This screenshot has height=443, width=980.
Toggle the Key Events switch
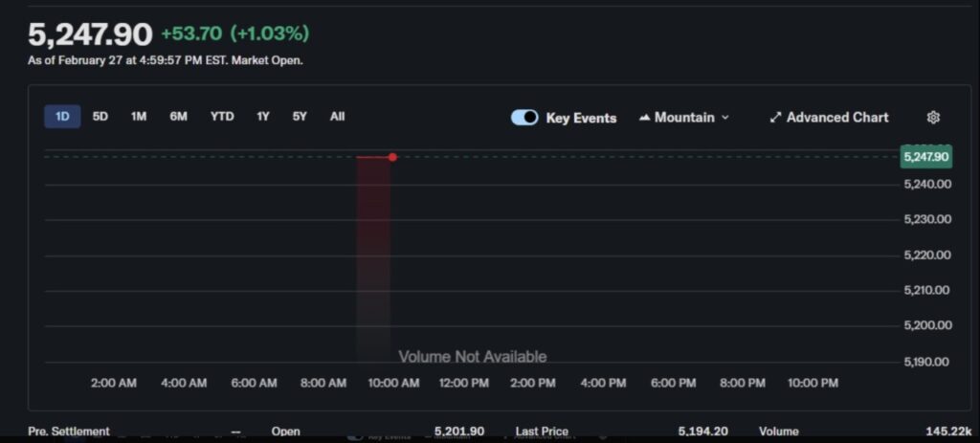(524, 118)
